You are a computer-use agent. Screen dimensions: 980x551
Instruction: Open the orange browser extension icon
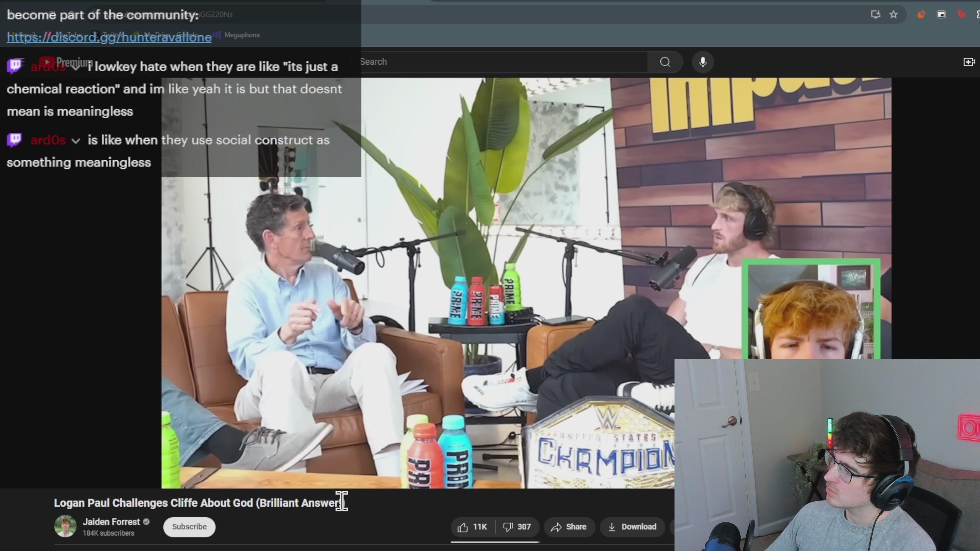pos(921,15)
